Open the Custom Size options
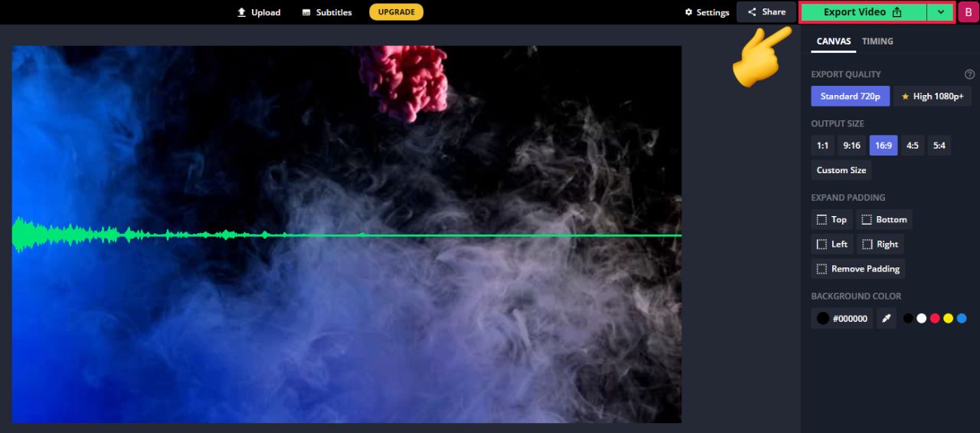 pyautogui.click(x=841, y=170)
